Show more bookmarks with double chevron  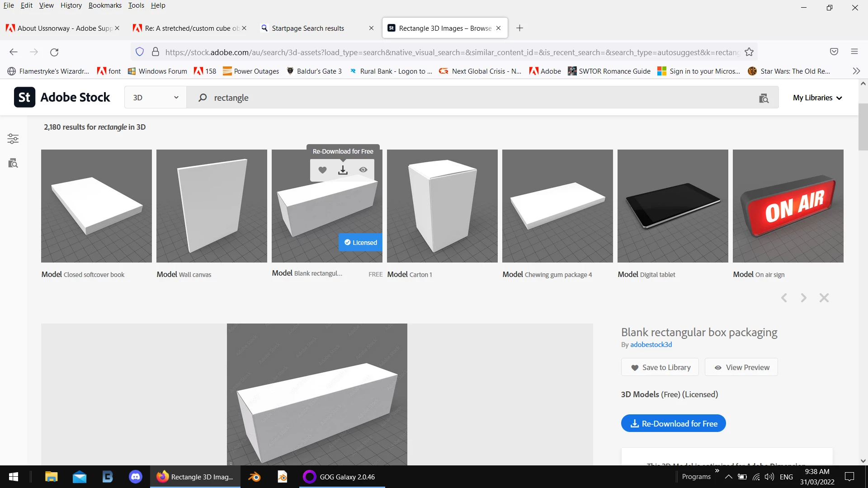[856, 71]
